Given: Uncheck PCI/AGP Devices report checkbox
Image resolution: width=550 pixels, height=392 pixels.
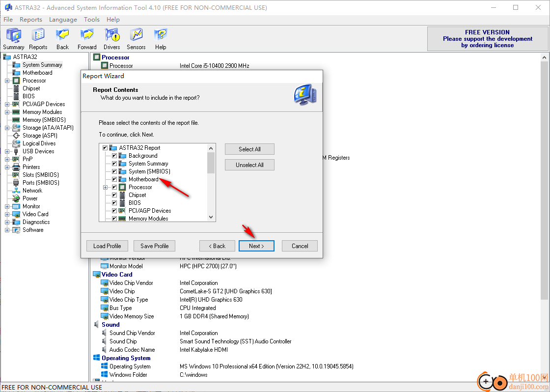Looking at the screenshot, I should click(114, 211).
